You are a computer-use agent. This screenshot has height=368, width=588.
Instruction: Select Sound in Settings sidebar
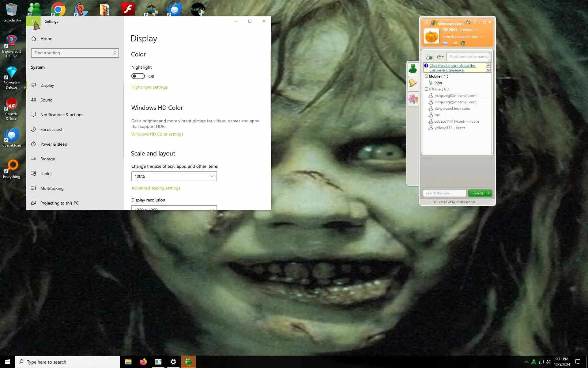pos(46,100)
